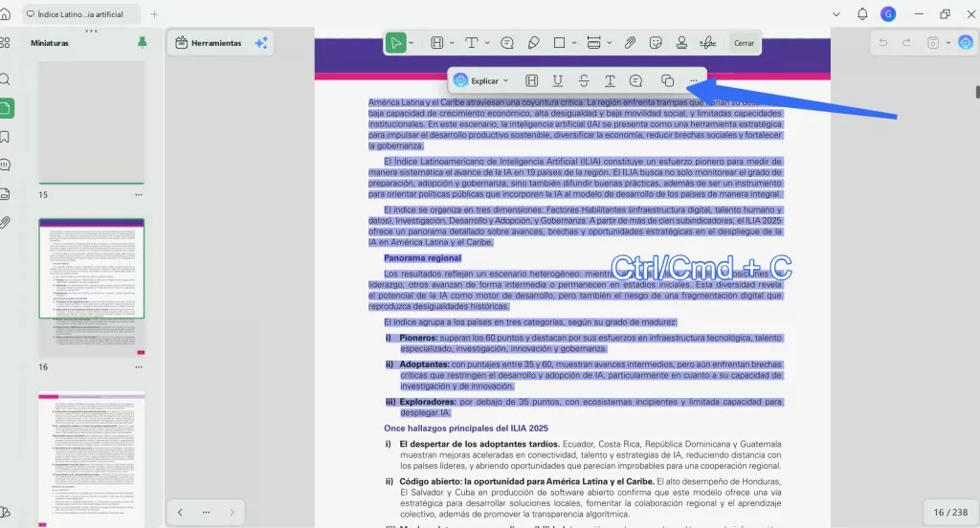
Task: Select the highlight tool in top toolbar
Action: (x=436, y=43)
